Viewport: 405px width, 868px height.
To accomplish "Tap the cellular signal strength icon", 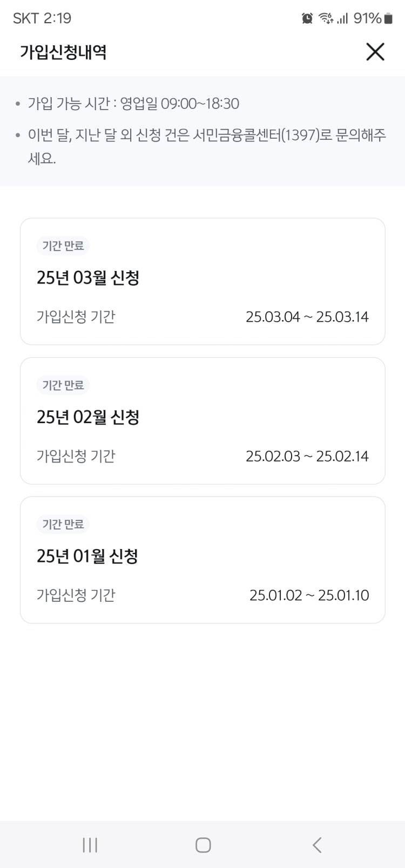I will [x=343, y=18].
